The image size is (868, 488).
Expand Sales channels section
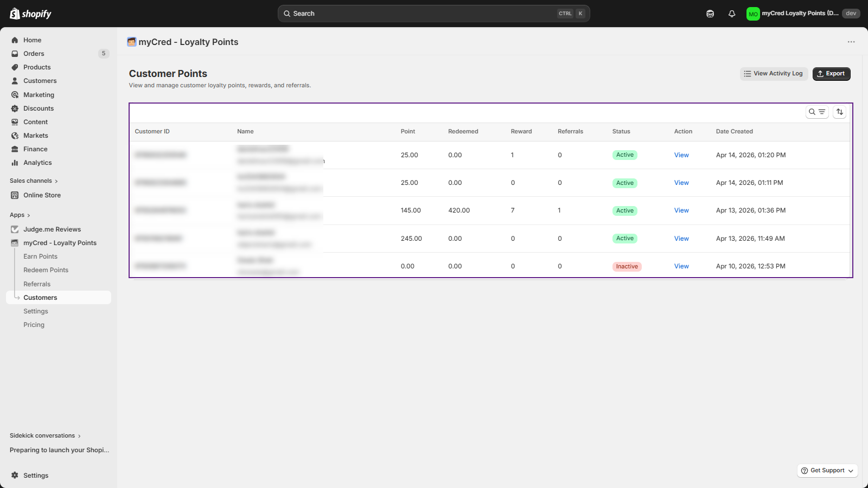(34, 181)
